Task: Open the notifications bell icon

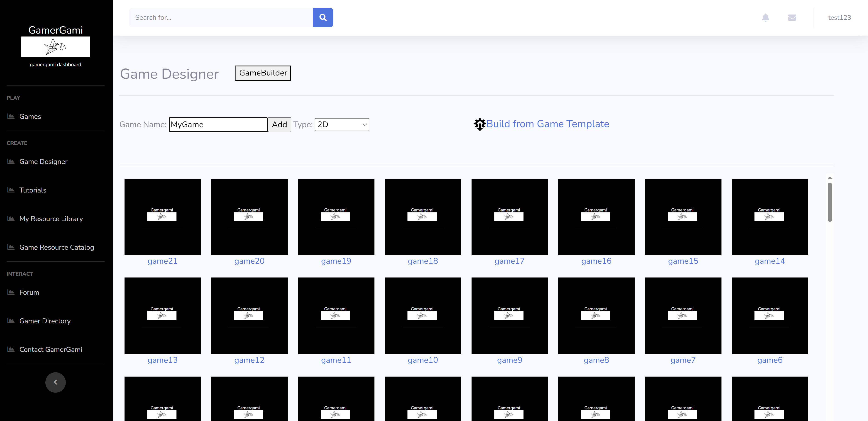Action: (x=765, y=17)
